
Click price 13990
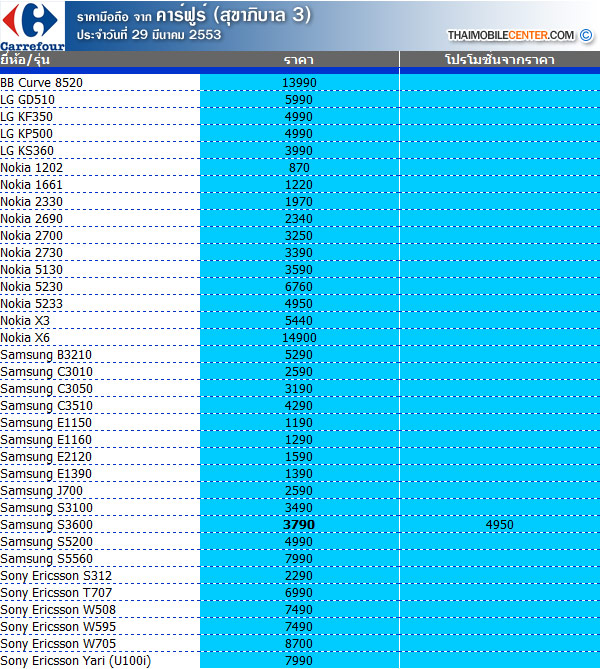point(299,83)
